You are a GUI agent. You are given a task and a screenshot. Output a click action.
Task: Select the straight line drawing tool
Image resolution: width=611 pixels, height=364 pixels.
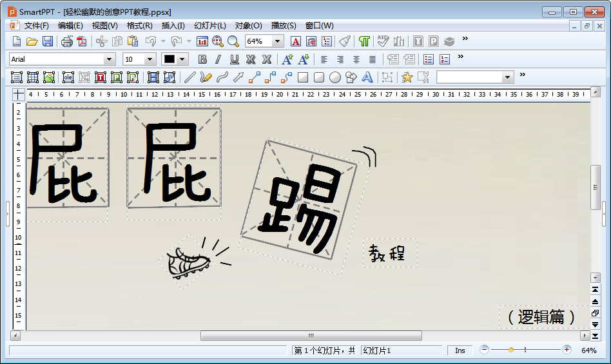pos(189,77)
